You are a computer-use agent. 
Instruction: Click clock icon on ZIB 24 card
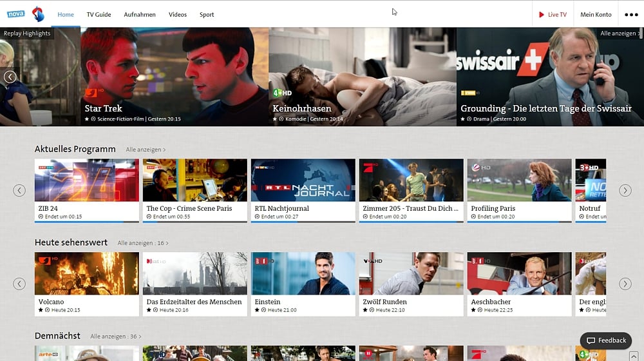pos(41,217)
